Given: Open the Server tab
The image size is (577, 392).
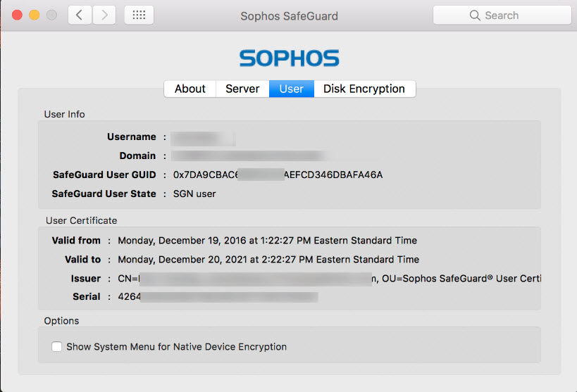Looking at the screenshot, I should (242, 89).
